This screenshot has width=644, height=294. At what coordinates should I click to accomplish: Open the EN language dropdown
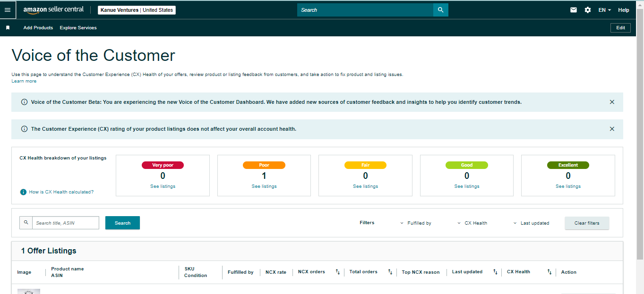pyautogui.click(x=605, y=10)
